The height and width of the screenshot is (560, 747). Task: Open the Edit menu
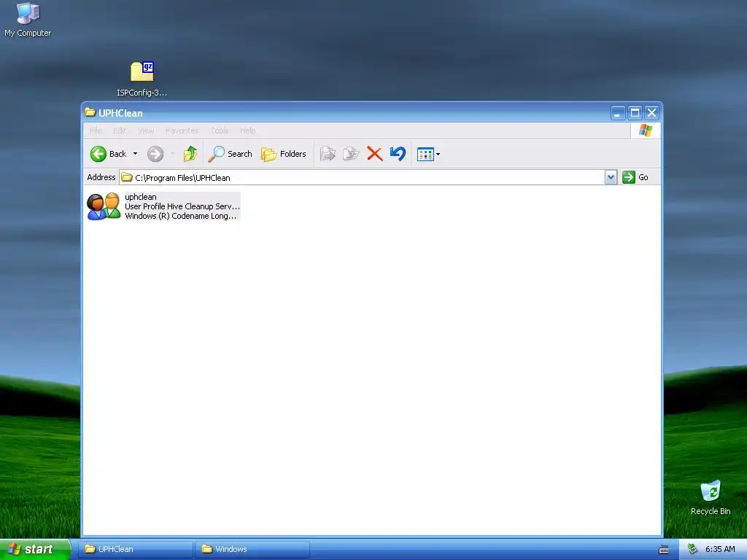pos(120,131)
